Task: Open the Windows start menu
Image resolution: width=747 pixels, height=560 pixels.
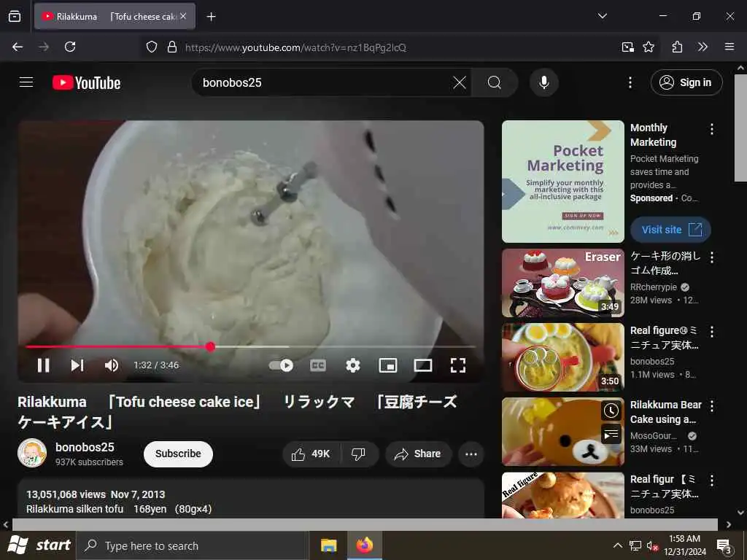Action: 38,545
